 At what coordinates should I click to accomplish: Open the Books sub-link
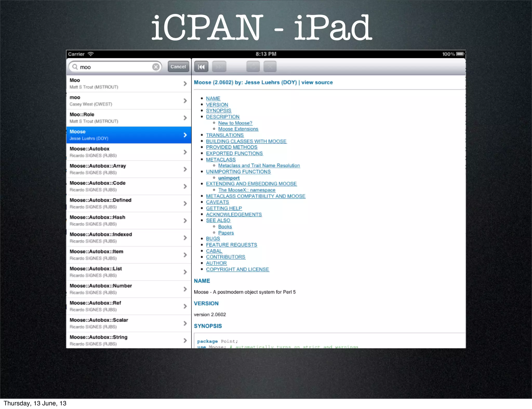(225, 227)
